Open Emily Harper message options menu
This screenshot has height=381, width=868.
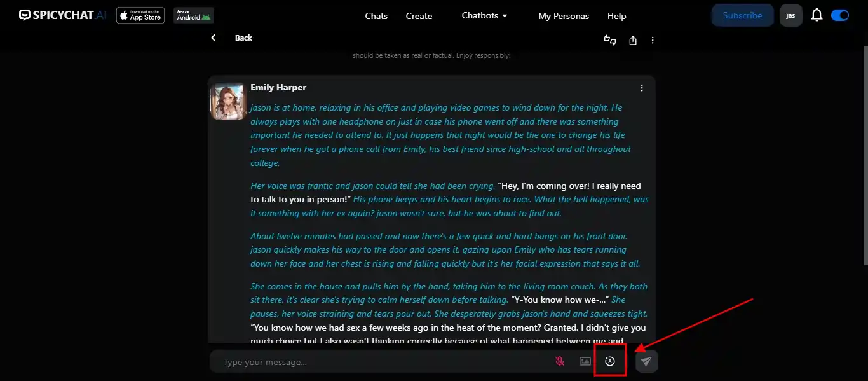[x=642, y=88]
